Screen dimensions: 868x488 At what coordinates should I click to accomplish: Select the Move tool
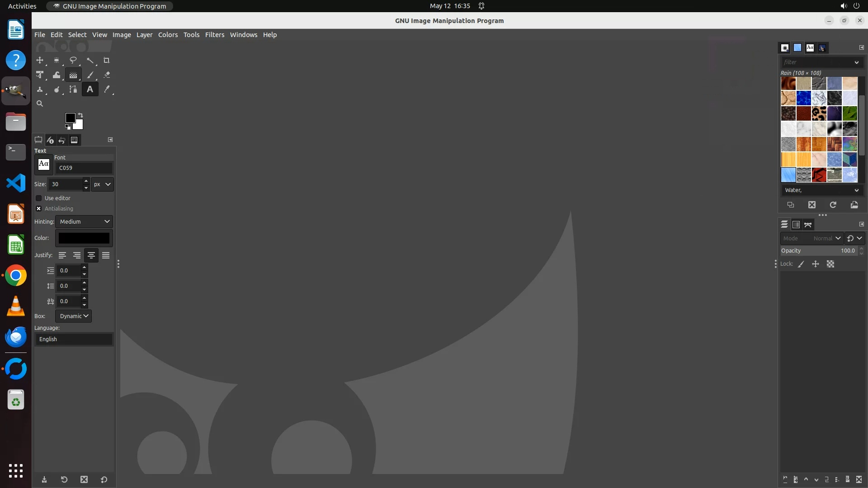click(x=40, y=60)
